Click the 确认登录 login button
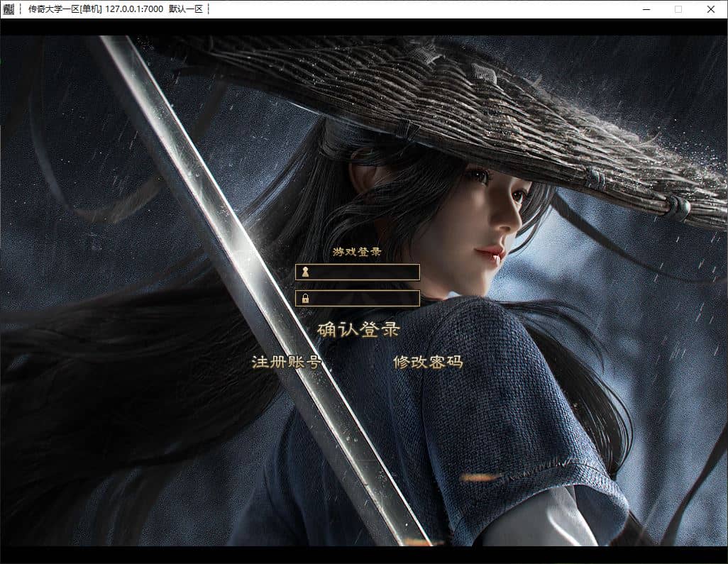 358,330
